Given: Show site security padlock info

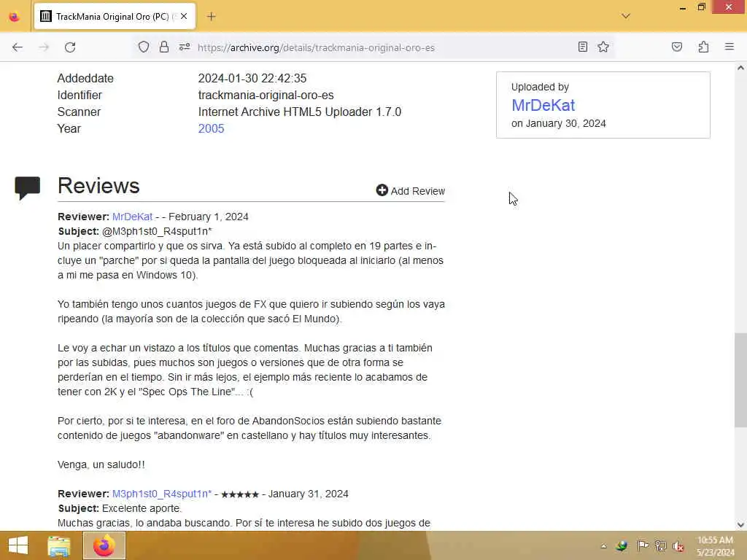Looking at the screenshot, I should [164, 47].
